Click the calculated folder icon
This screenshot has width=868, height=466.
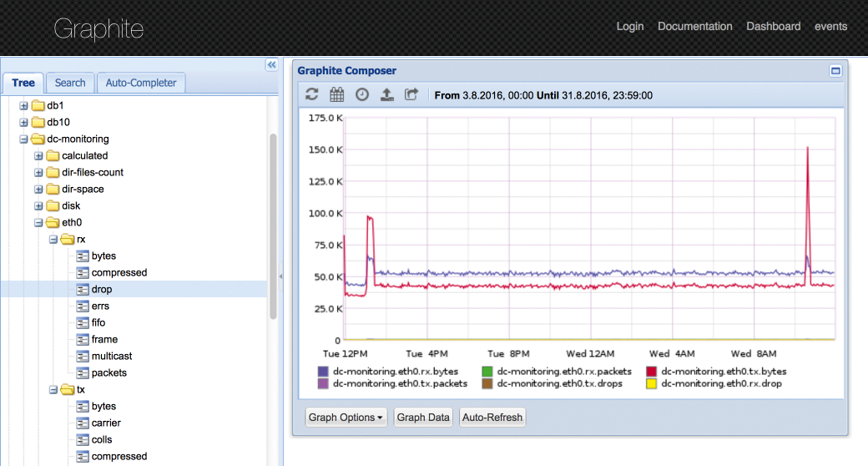coord(53,155)
